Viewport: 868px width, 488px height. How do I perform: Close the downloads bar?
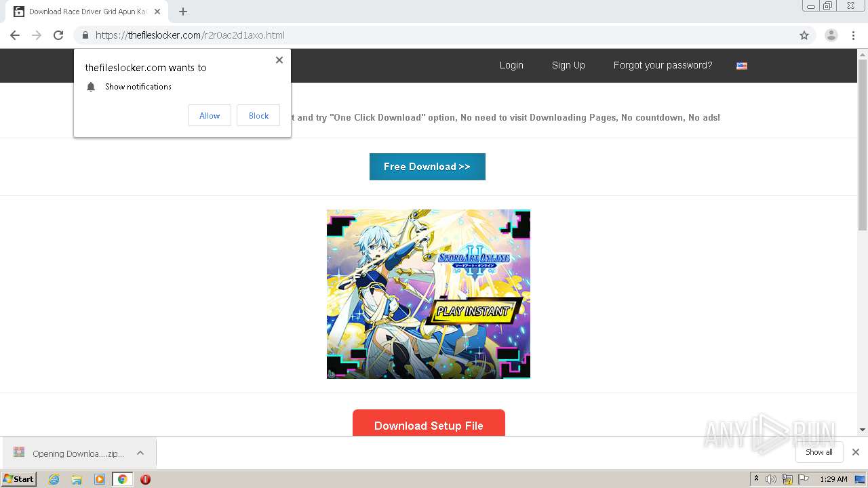point(856,452)
